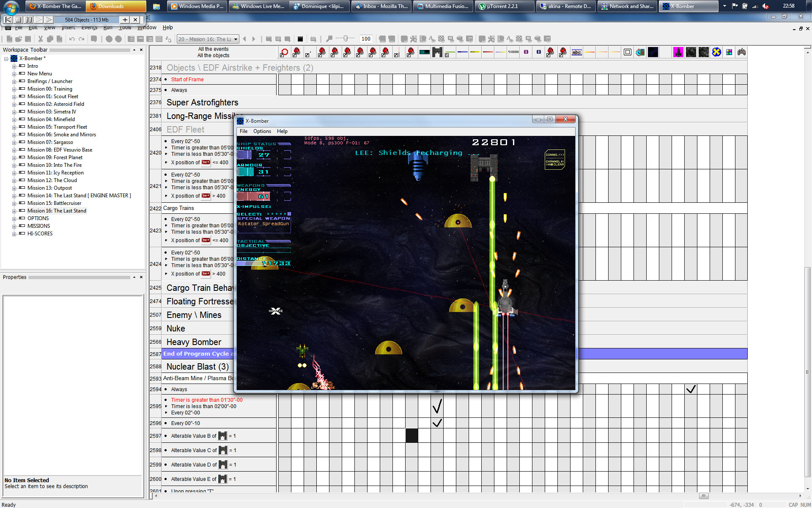Expand the New Menu frame node
This screenshot has width=812, height=508.
[14, 74]
